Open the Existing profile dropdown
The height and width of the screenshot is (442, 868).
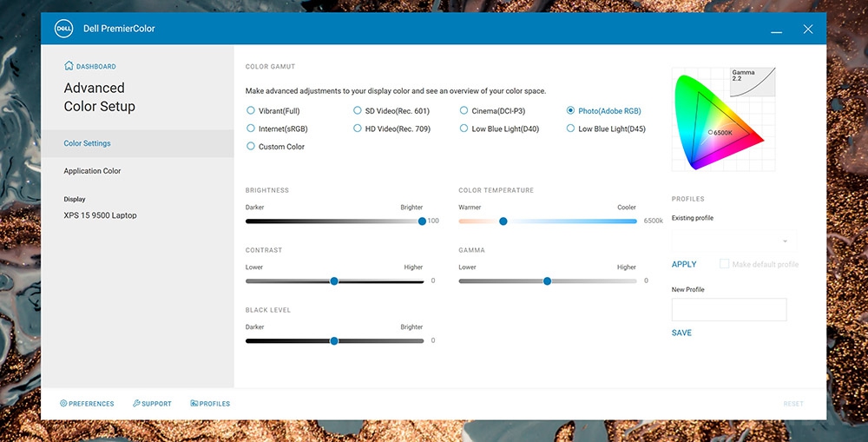(734, 241)
